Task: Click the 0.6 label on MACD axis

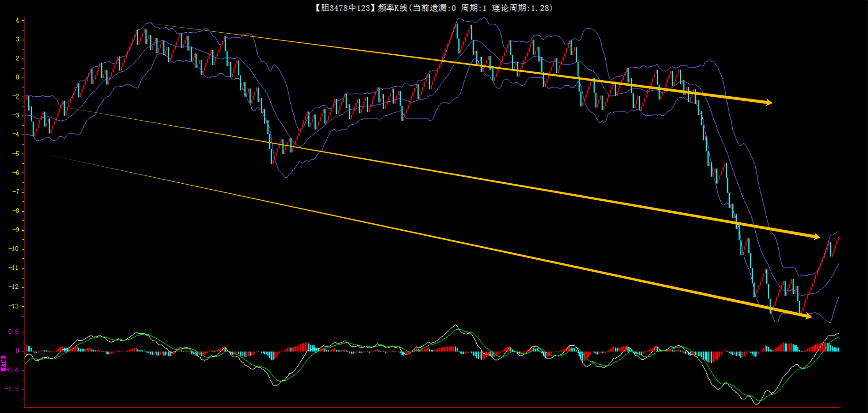Action: pyautogui.click(x=13, y=332)
